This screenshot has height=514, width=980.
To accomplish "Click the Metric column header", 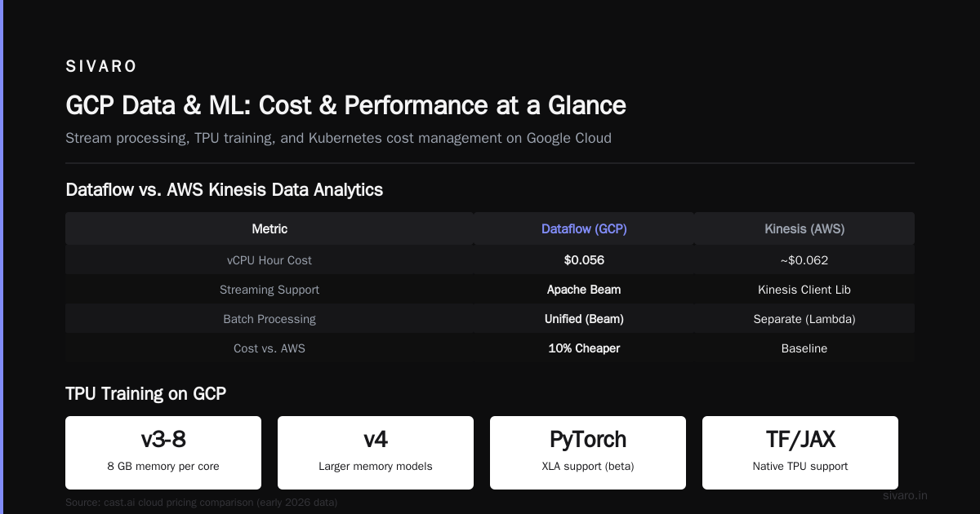I will point(269,229).
